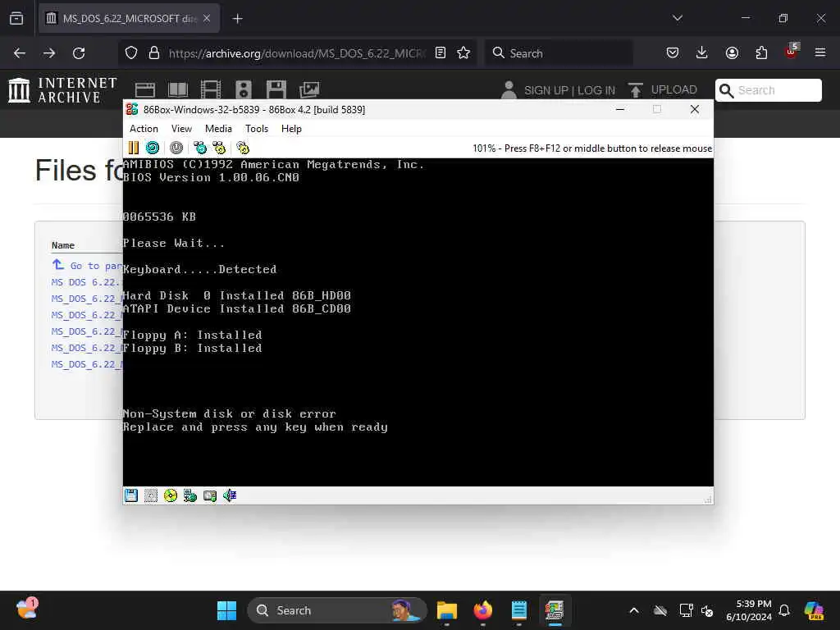This screenshot has height=630, width=840.
Task: Click the SIGN UP | LOG IN link
Action: pyautogui.click(x=569, y=90)
